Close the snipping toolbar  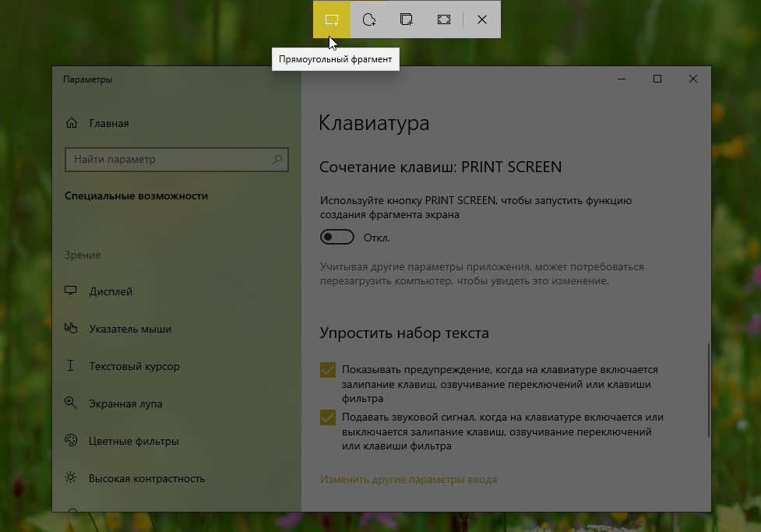482,19
